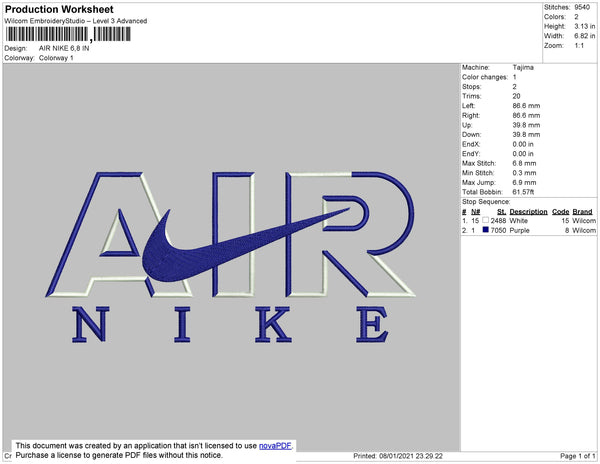This screenshot has width=600, height=464.
Task: Click the 'Page 1 of 1' footer
Action: pos(578,456)
